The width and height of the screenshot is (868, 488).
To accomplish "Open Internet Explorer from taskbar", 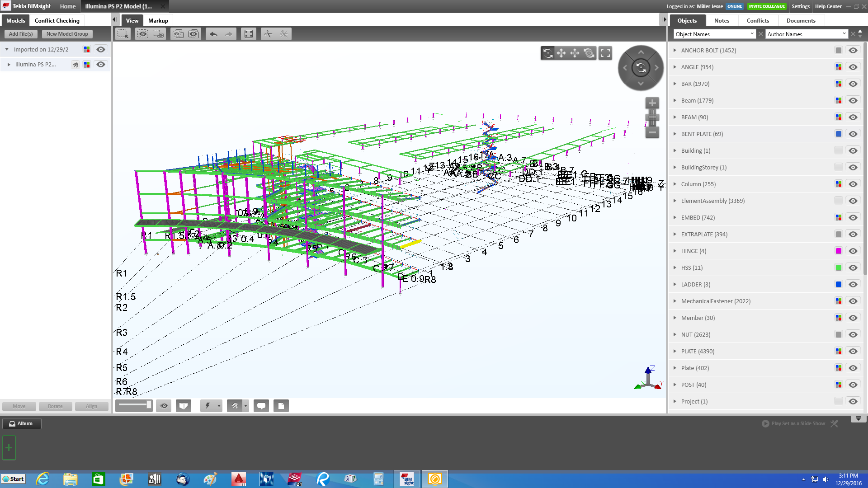I will point(42,479).
